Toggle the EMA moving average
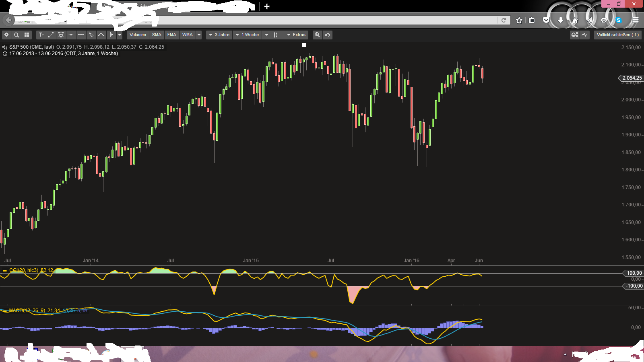Screen dimensions: 644x362 (172, 35)
